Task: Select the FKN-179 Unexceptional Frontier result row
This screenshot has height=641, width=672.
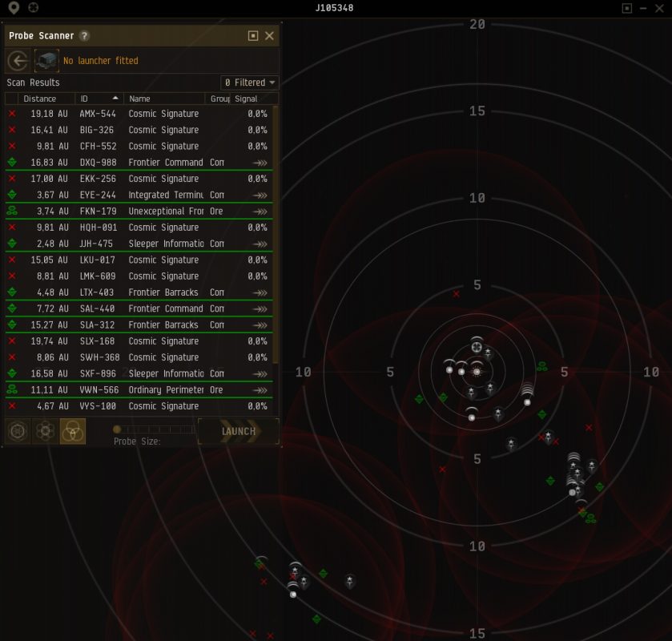Action: click(x=140, y=212)
